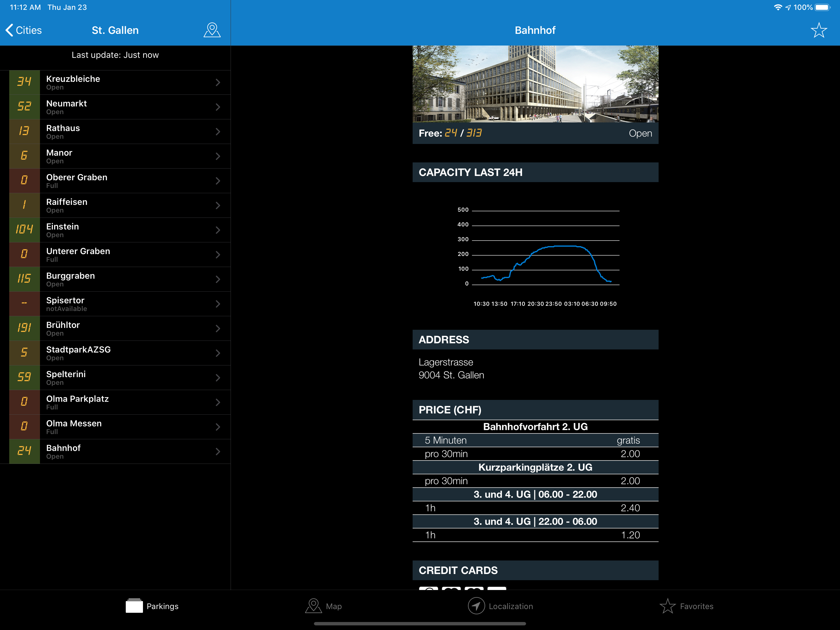Go back to Cities list
The width and height of the screenshot is (840, 630).
pos(24,30)
